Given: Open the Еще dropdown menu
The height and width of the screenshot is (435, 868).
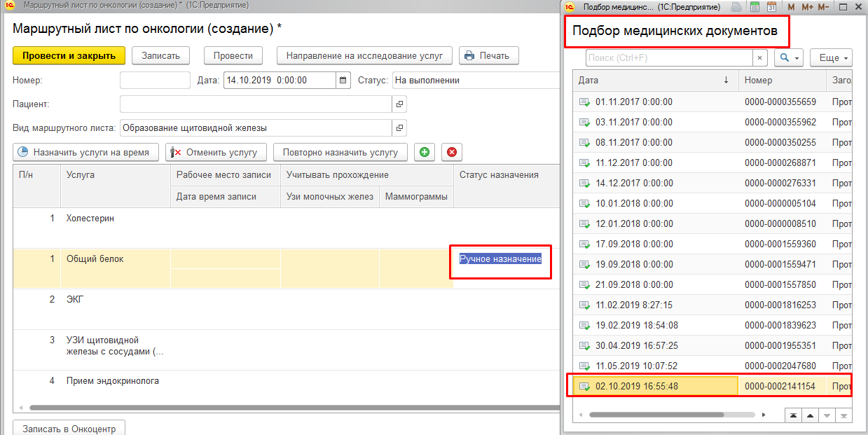Looking at the screenshot, I should pyautogui.click(x=831, y=57).
